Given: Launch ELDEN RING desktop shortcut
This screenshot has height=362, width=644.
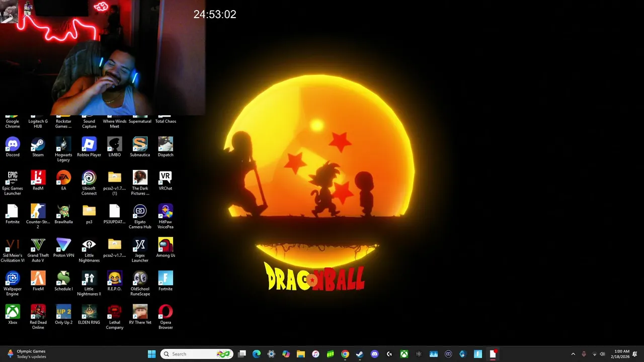Looking at the screenshot, I should (89, 315).
